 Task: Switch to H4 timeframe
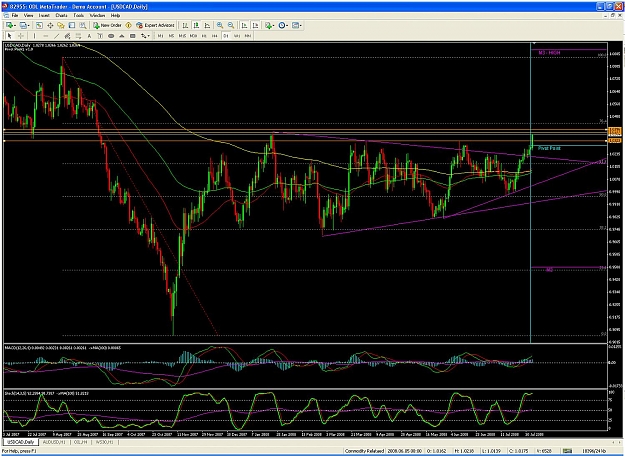pos(215,36)
